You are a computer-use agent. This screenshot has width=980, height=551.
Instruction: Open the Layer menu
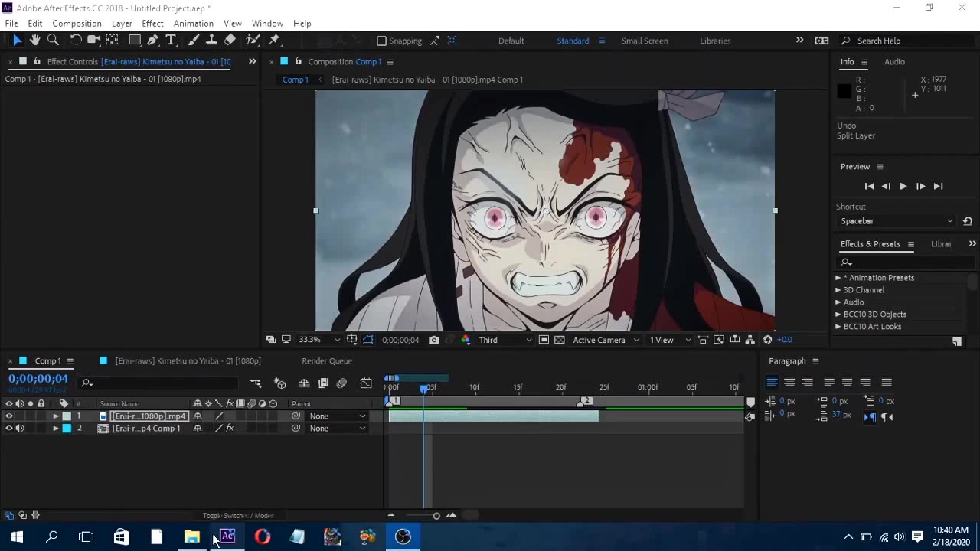(x=122, y=24)
